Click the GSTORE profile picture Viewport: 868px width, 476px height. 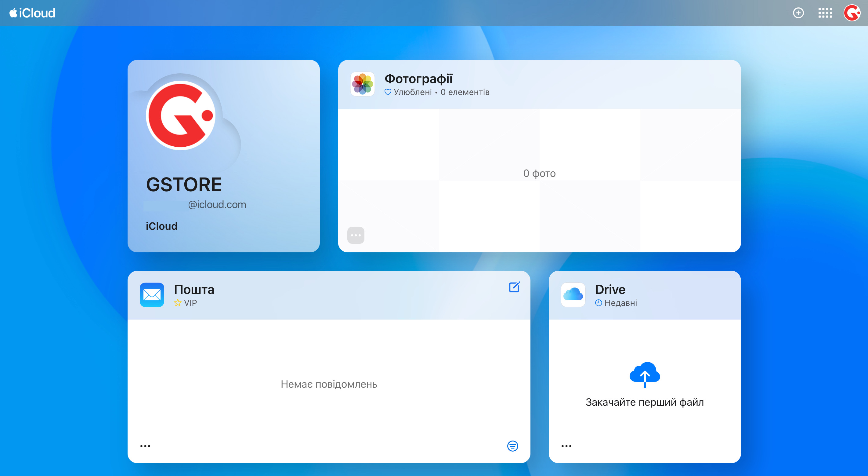coord(181,115)
